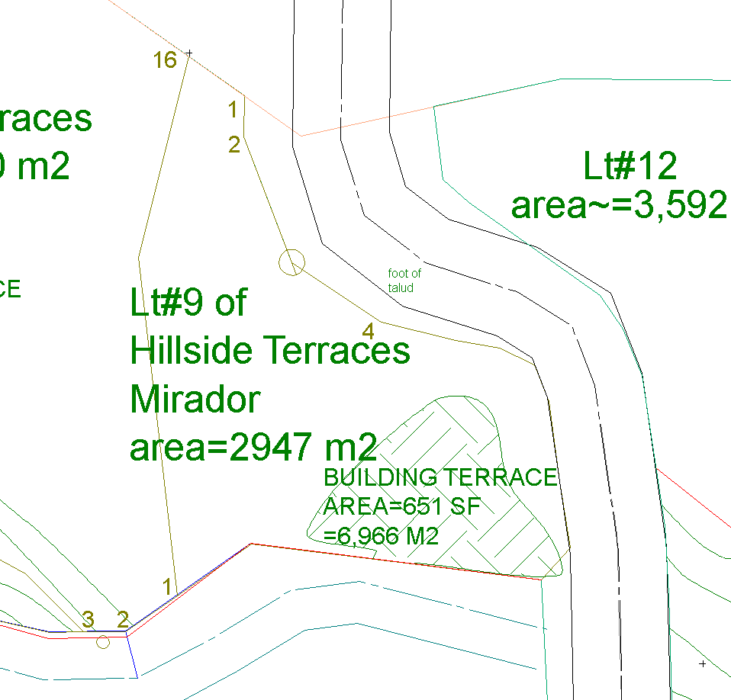Select the '=6,966 M2' text
Viewport: 731px width, 700px height.
coord(381,535)
